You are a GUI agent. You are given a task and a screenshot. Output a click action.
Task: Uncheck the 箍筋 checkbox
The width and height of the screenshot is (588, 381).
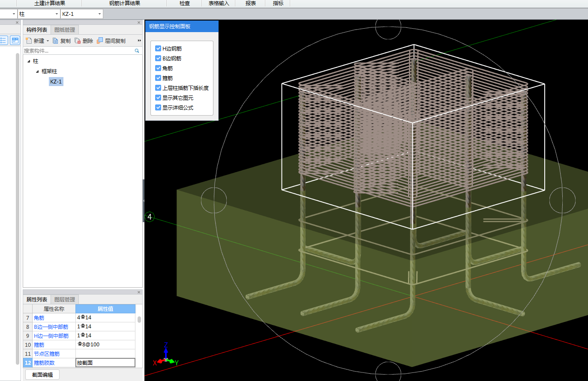click(158, 78)
